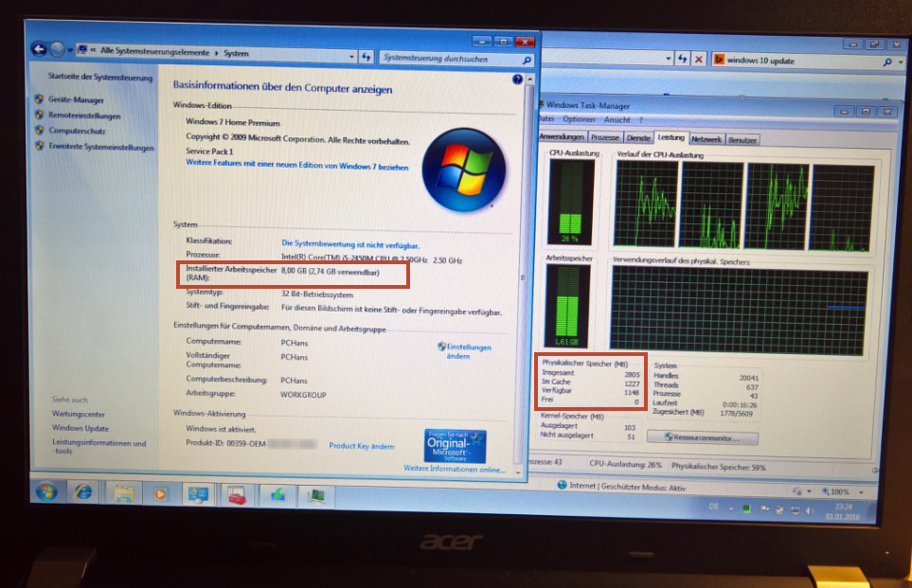Click the 32 Bit-Betriebssystem value

tap(317, 294)
